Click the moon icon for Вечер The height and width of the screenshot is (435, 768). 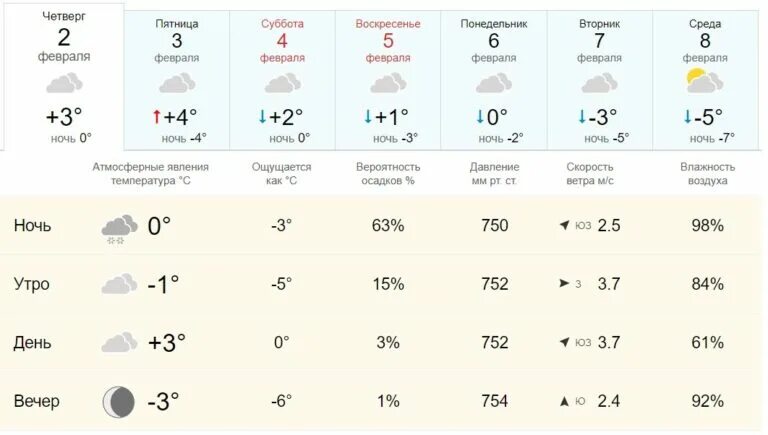119,402
